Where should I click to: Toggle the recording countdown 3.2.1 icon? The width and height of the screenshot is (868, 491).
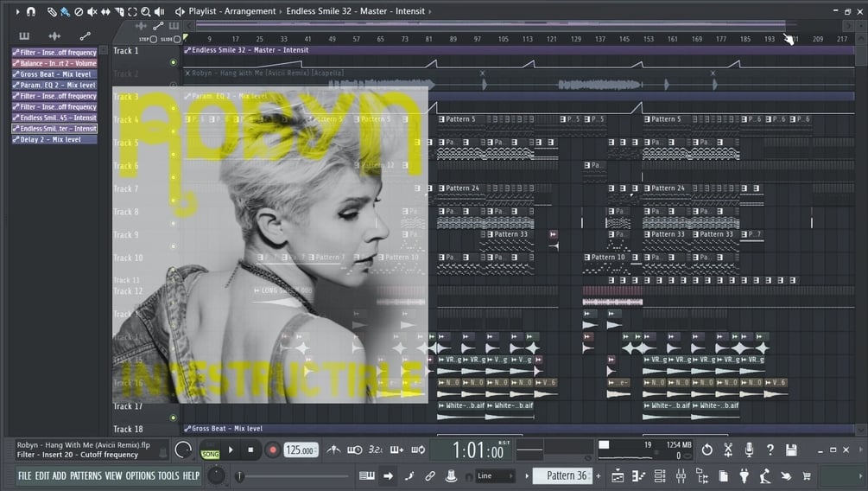376,450
